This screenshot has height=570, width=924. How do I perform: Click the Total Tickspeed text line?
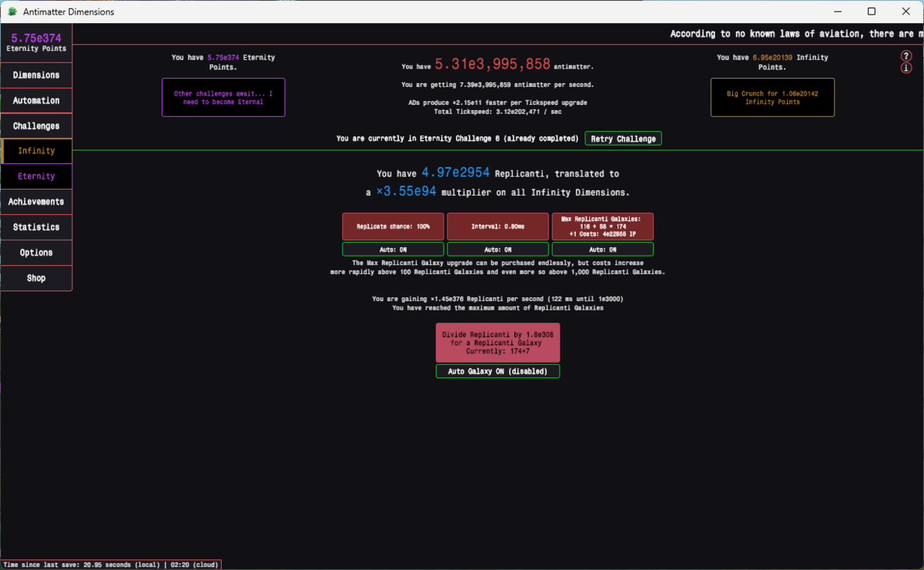497,112
